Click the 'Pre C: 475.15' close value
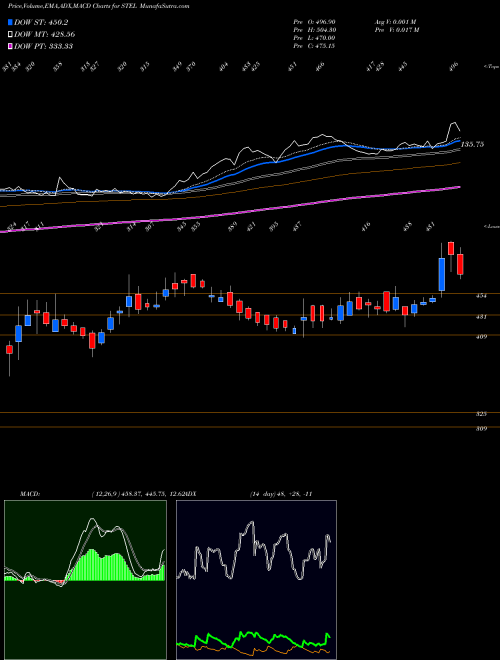Image resolution: width=500 pixels, height=660 pixels. (314, 46)
